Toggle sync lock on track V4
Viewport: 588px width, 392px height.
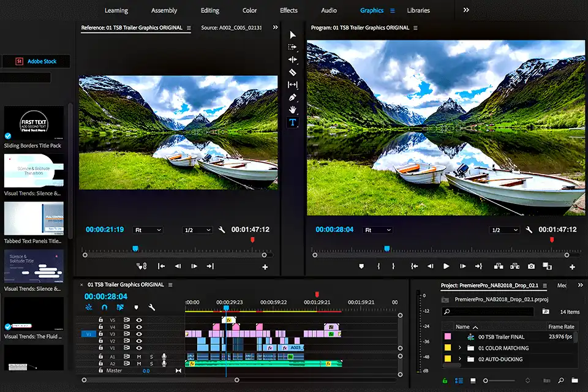(127, 326)
